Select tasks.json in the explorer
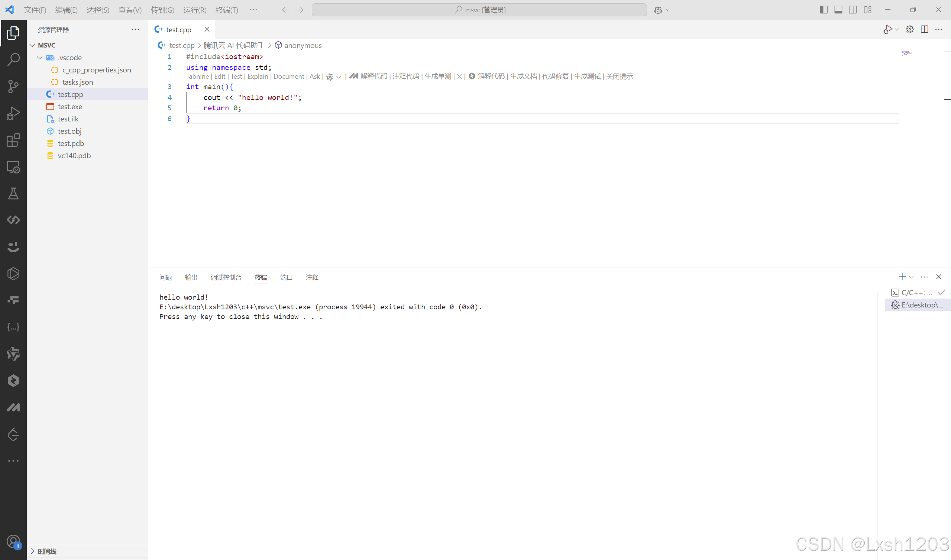Viewport: 951px width, 560px height. (x=77, y=82)
